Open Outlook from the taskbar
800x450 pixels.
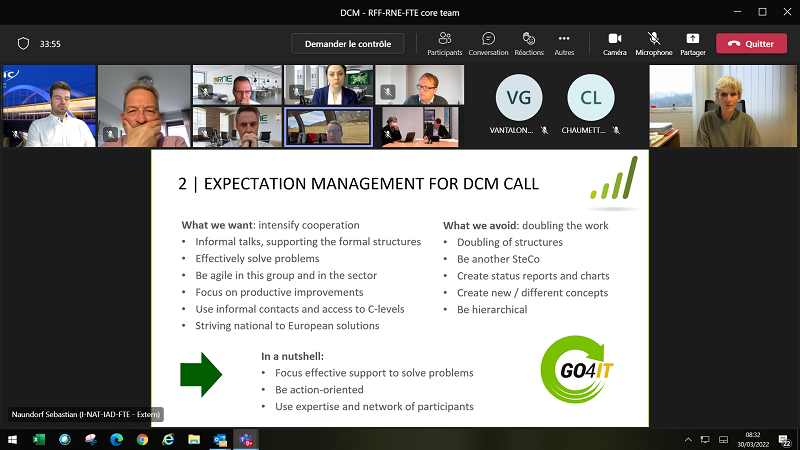point(220,440)
